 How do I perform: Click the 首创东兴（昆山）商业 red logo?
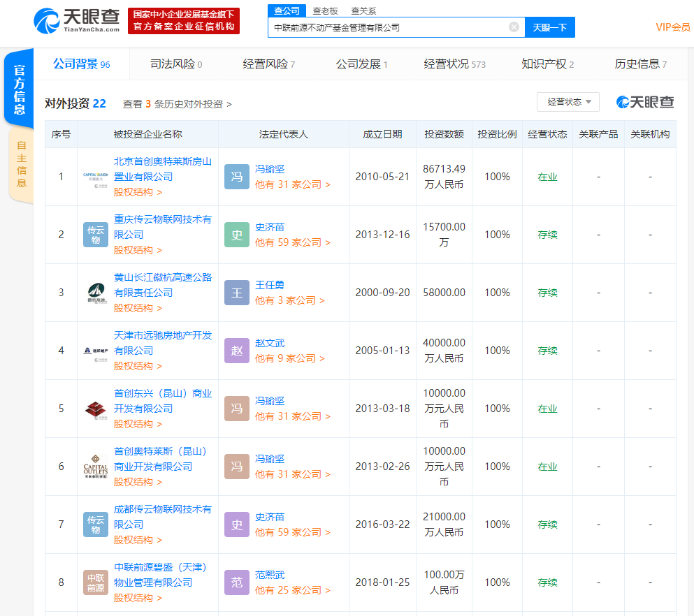96,409
